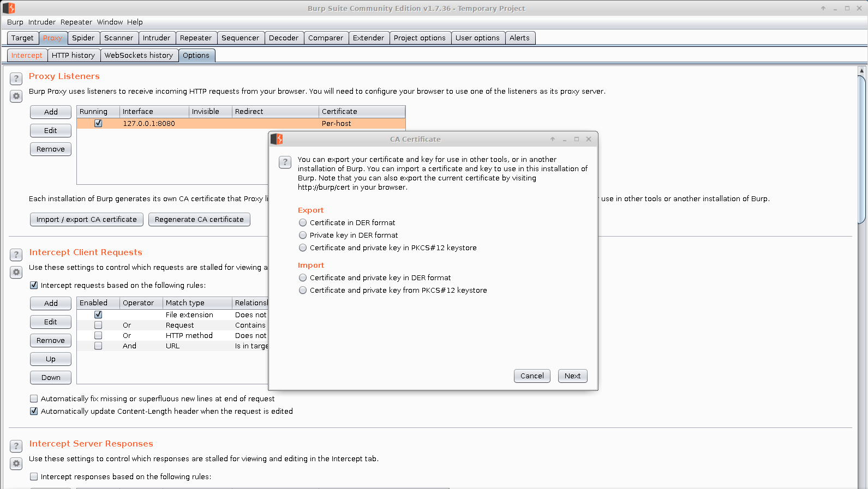
Task: Switch to the Intercept sub-tab
Action: [x=27, y=55]
